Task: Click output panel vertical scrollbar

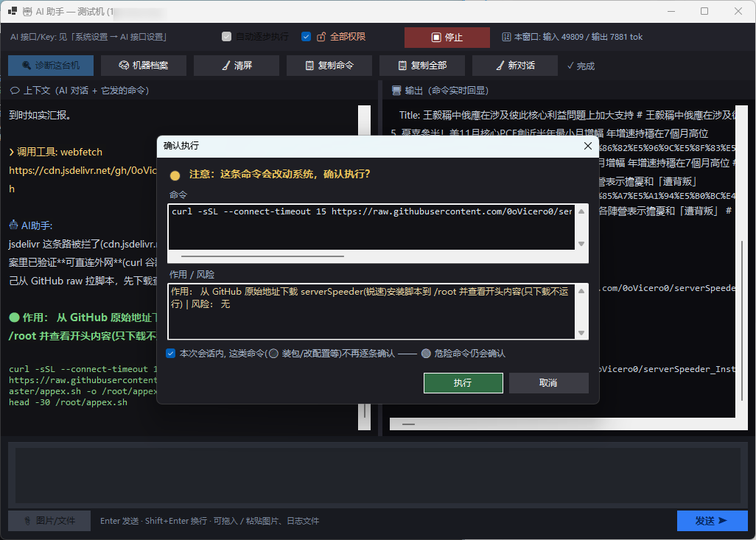Action: (x=742, y=320)
